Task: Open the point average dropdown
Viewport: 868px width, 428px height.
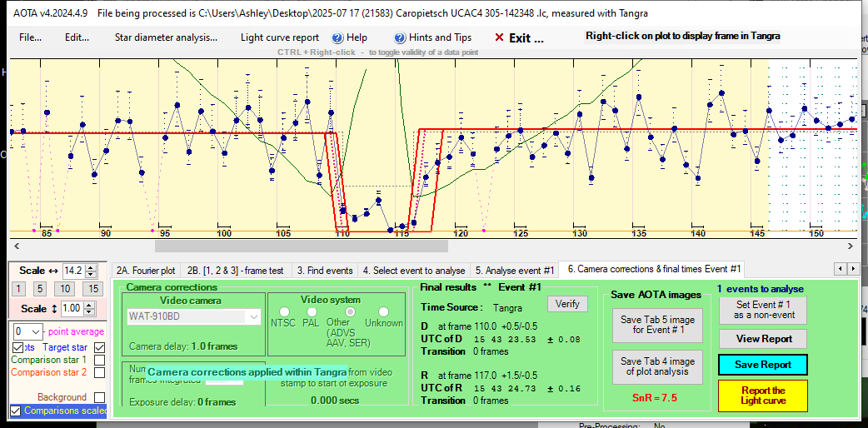Action: click(x=30, y=331)
